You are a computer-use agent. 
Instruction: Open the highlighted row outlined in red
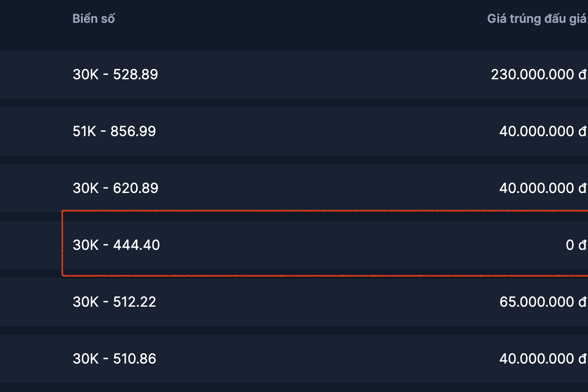click(x=302, y=245)
